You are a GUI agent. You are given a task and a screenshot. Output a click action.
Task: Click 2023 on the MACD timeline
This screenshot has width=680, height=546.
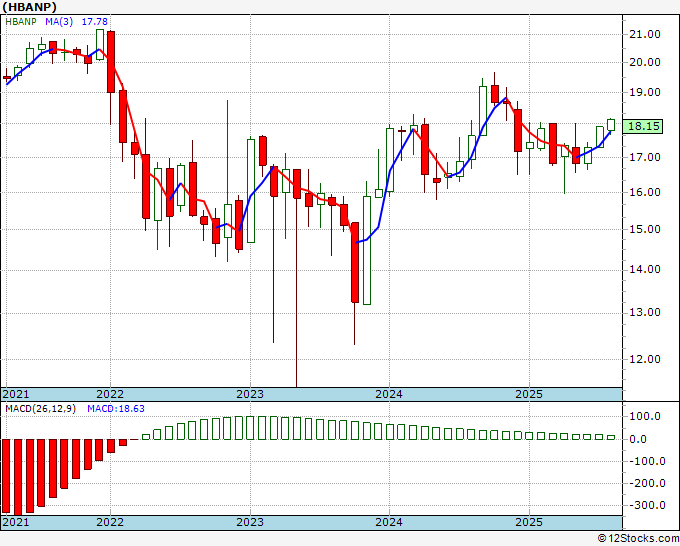250,522
